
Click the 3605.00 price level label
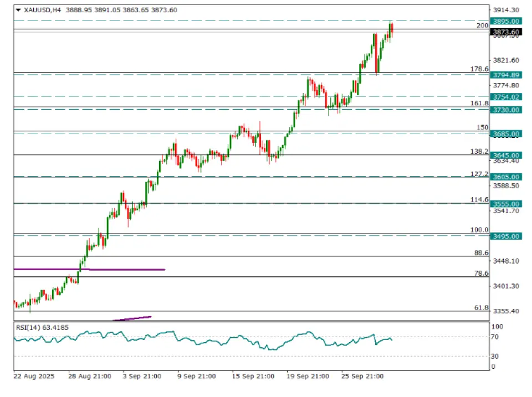coord(506,177)
